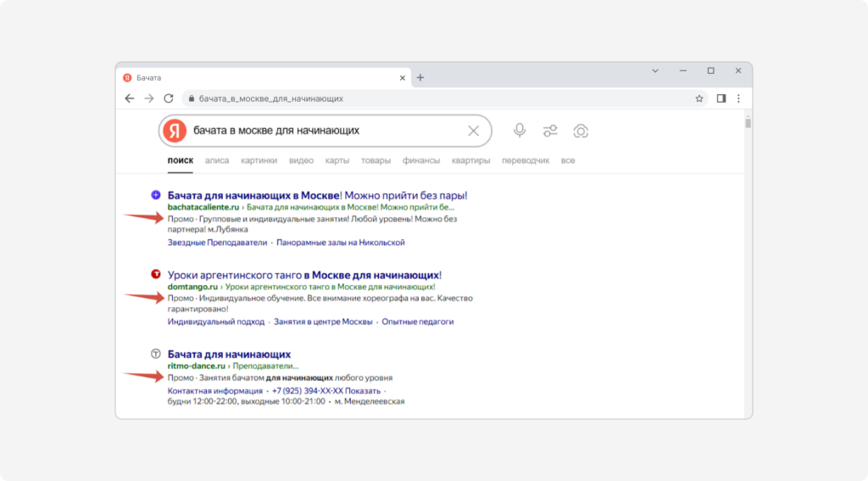Open the Chrome three-dot menu

(738, 98)
